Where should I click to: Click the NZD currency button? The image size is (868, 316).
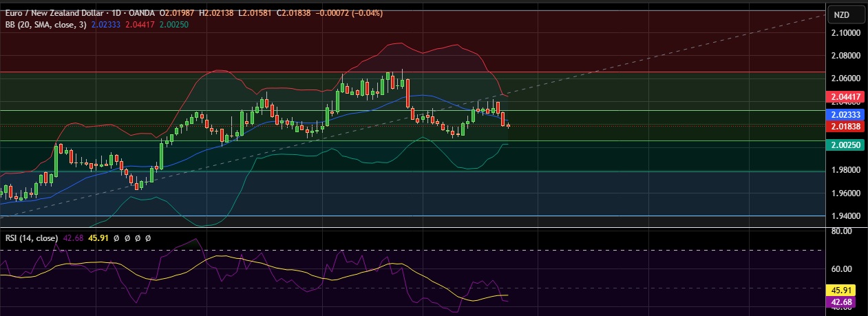[841, 14]
